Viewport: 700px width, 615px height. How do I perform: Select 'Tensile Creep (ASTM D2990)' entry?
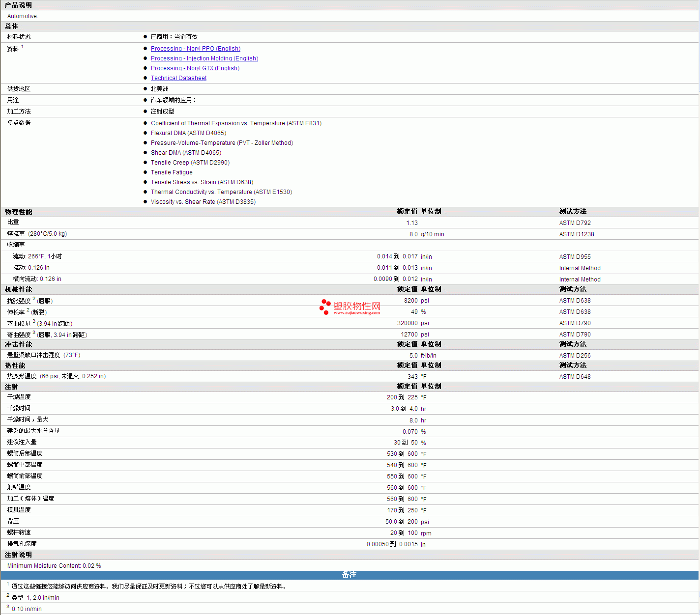190,163
